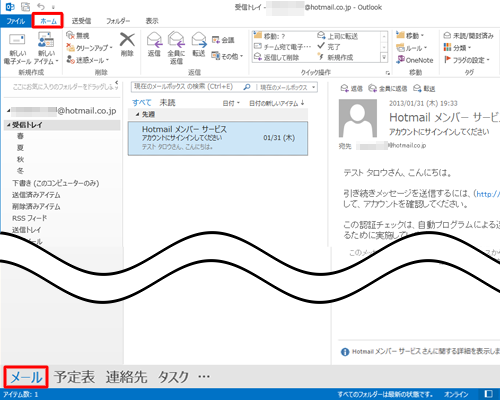Click 転送 in the reading pane
This screenshot has width=500, height=400.
[424, 88]
